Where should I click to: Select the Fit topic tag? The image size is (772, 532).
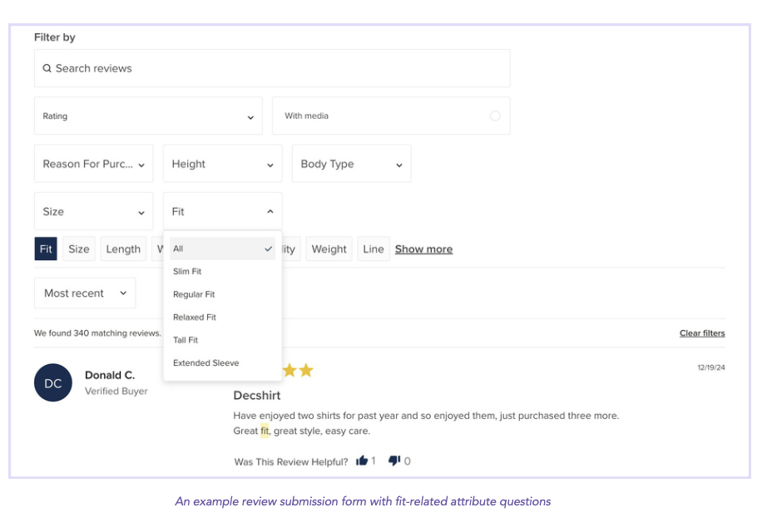click(x=46, y=249)
